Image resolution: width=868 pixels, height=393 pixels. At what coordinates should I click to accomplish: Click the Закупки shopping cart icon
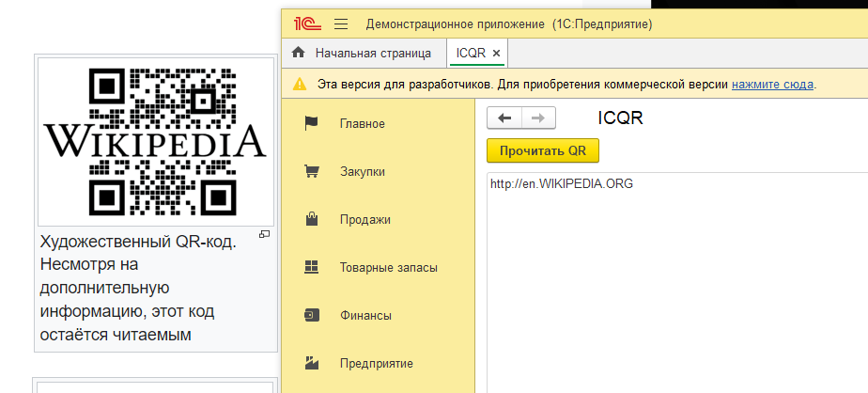(x=312, y=171)
